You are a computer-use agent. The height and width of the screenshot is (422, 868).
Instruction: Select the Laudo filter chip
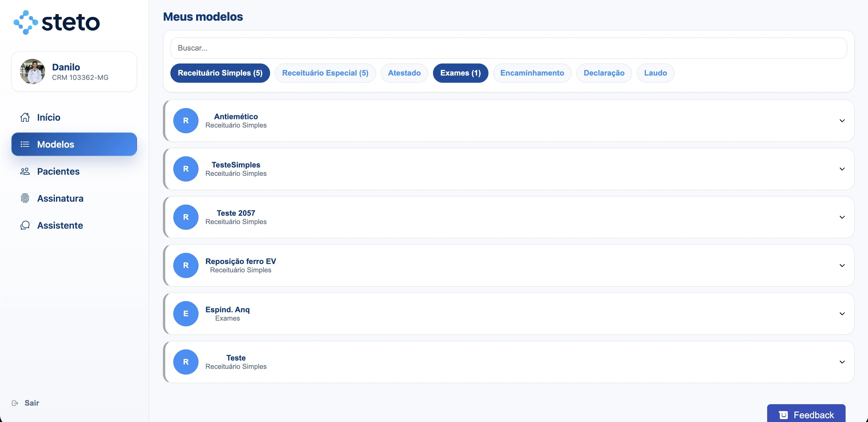[x=655, y=73]
